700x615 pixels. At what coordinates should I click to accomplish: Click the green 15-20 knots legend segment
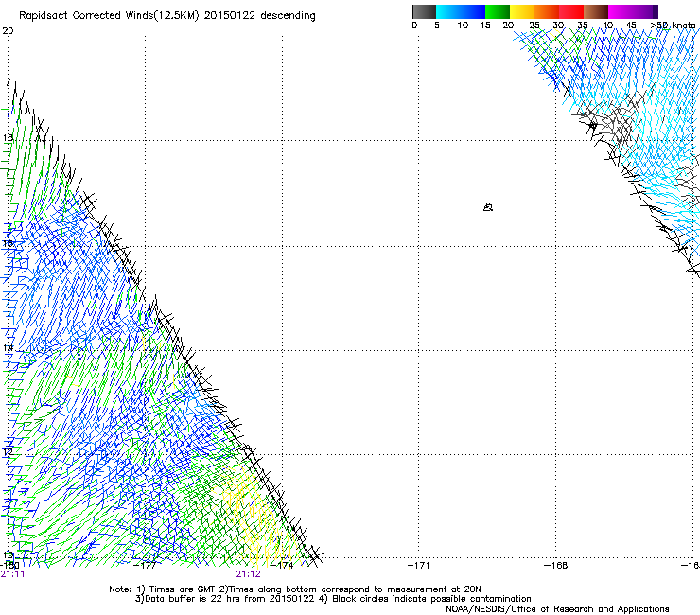click(x=498, y=11)
